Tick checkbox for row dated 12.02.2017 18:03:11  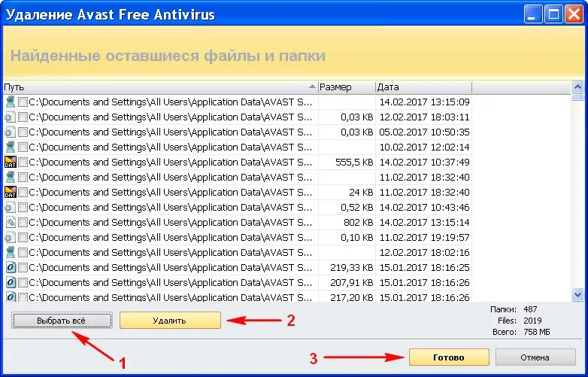(x=23, y=117)
